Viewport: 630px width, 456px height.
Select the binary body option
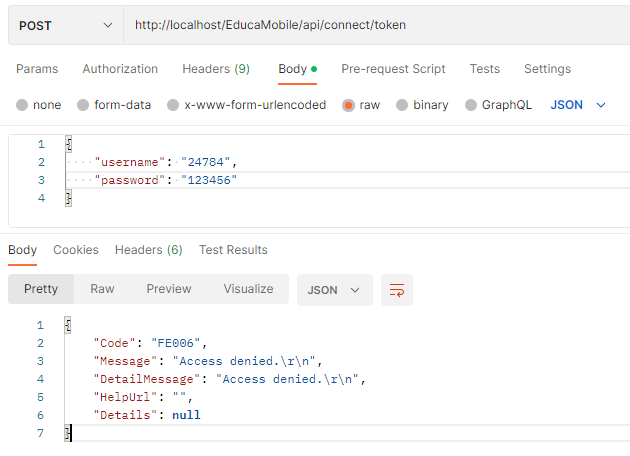click(x=402, y=105)
